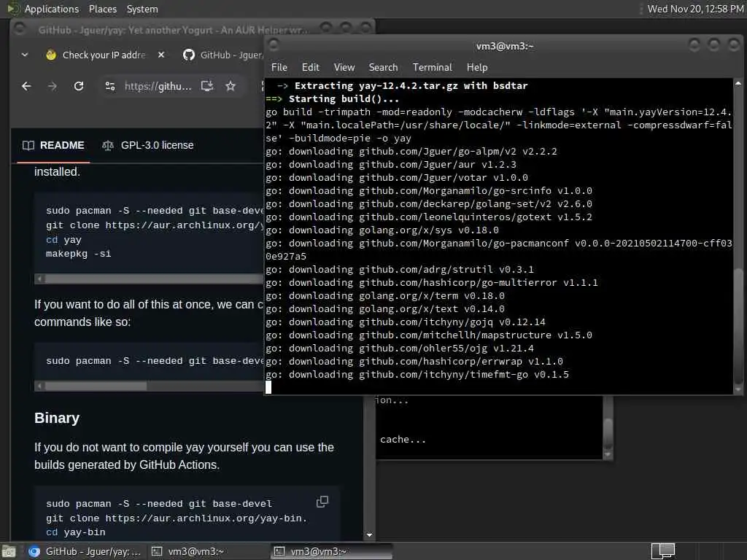View site information icon in address bar
This screenshot has width=747, height=560.
point(110,86)
